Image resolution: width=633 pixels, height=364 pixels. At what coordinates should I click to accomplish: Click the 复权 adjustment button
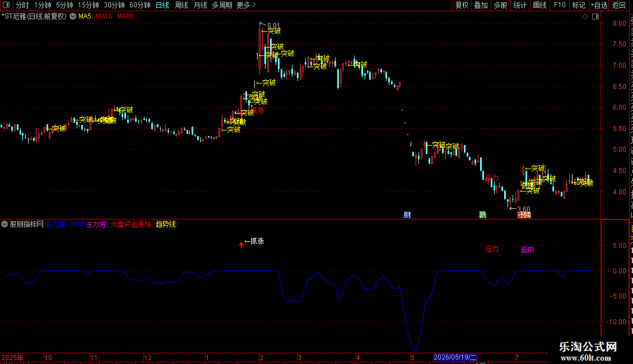(462, 5)
